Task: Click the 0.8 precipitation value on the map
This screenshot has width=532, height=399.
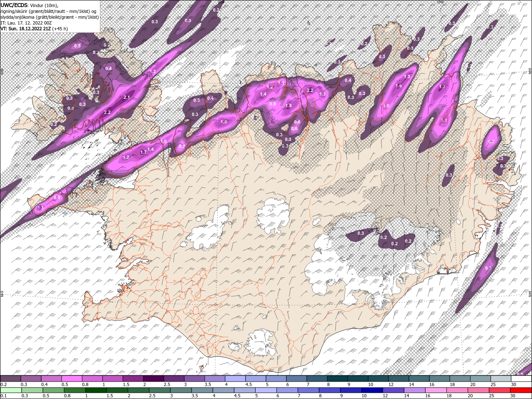Action: [x=273, y=104]
